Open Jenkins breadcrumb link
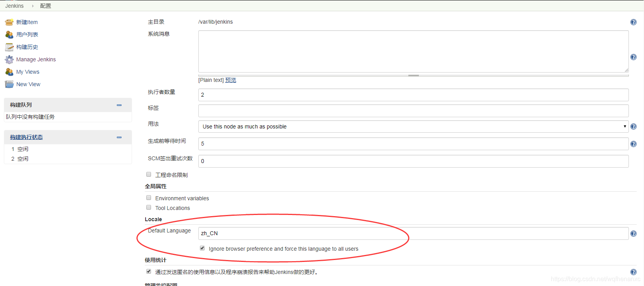The height and width of the screenshot is (286, 644). point(14,6)
